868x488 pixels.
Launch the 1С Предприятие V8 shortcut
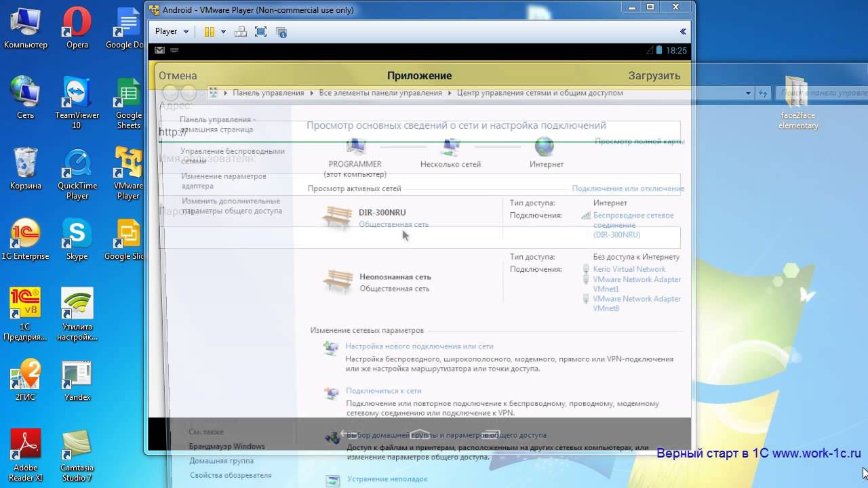25,314
